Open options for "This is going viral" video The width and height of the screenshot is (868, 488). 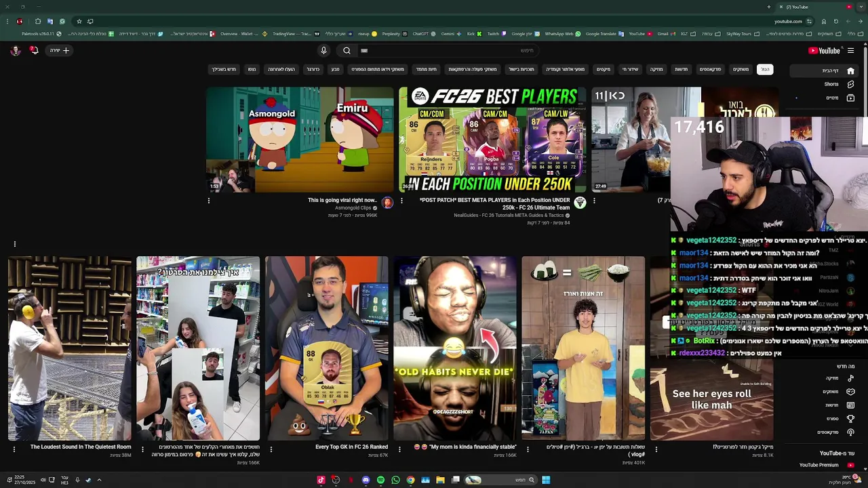[x=209, y=201]
